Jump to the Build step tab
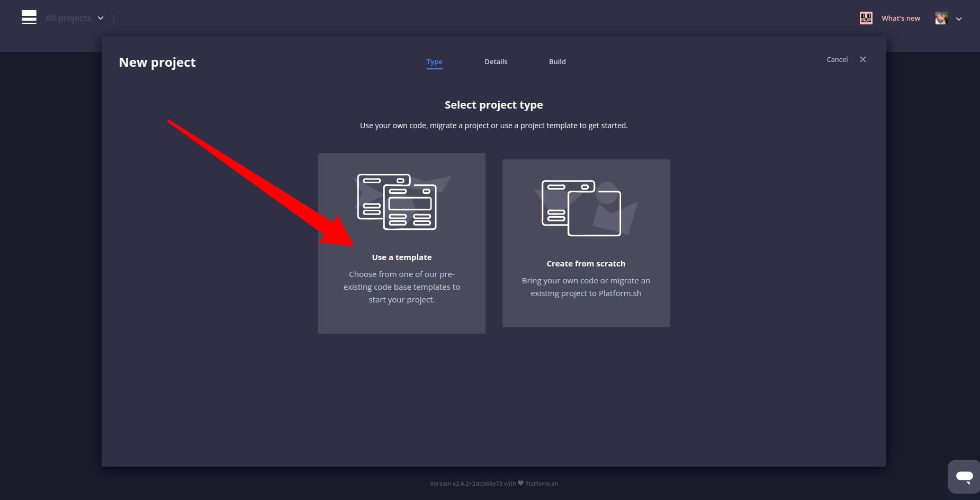This screenshot has height=500, width=980. pyautogui.click(x=557, y=61)
